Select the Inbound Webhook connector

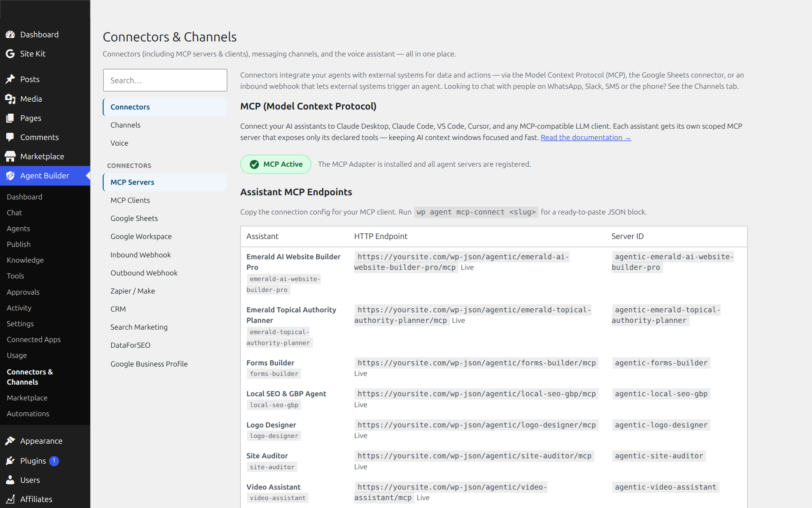[x=165, y=255]
